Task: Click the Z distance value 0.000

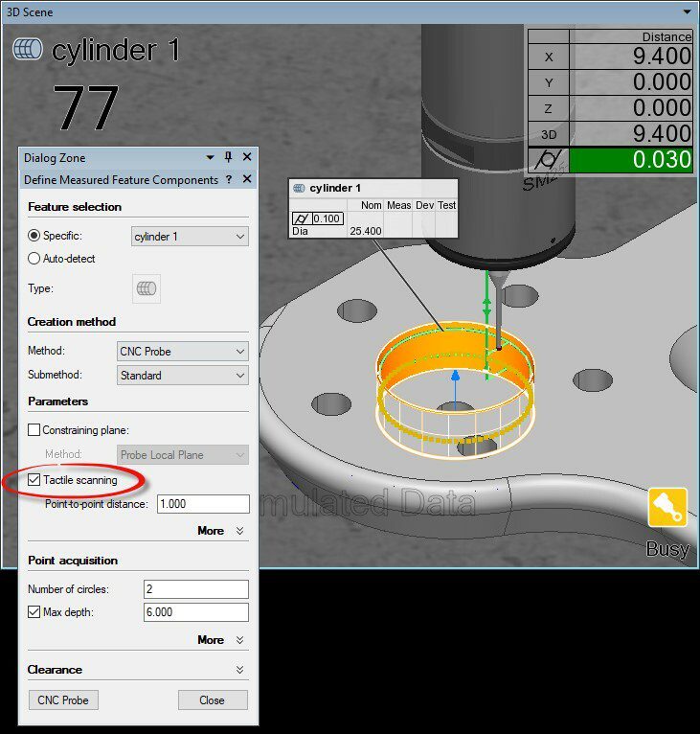Action: (x=662, y=107)
